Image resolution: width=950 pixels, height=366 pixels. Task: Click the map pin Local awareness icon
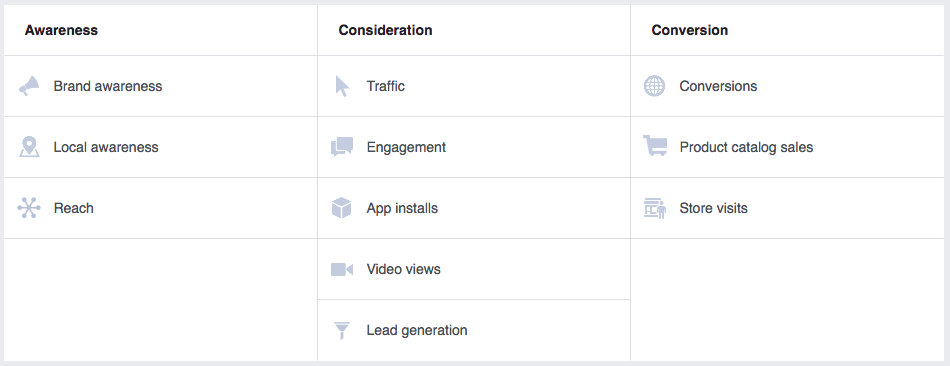(x=28, y=147)
